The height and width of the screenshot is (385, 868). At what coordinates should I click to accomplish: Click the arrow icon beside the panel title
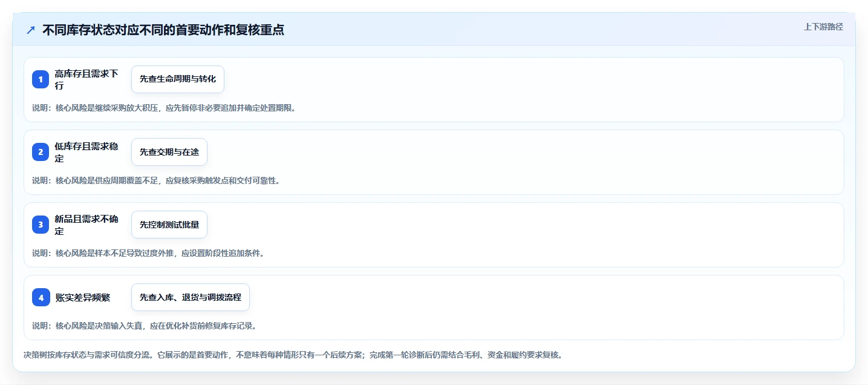coord(31,30)
